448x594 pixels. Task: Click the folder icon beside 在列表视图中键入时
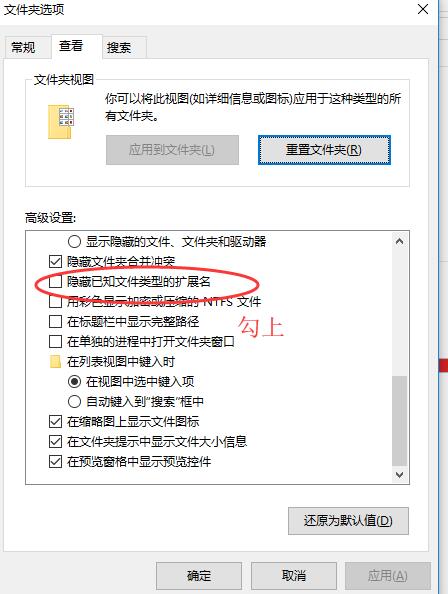[x=55, y=361]
